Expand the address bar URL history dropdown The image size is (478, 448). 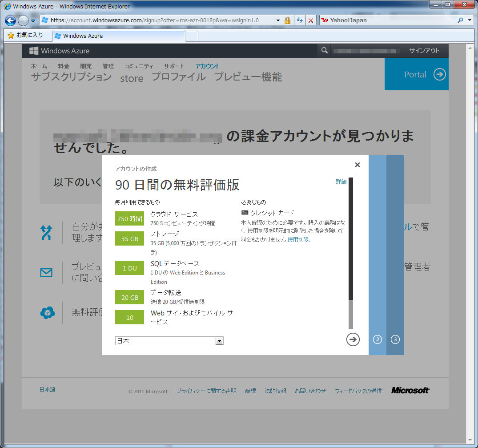(278, 20)
